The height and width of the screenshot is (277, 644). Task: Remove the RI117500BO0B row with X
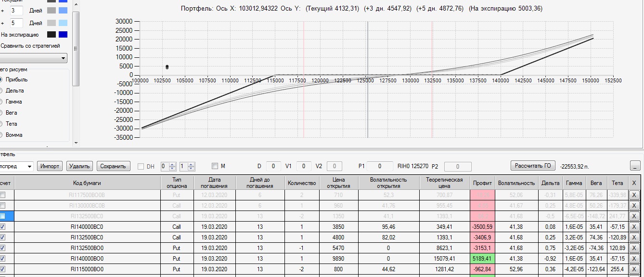point(634,195)
